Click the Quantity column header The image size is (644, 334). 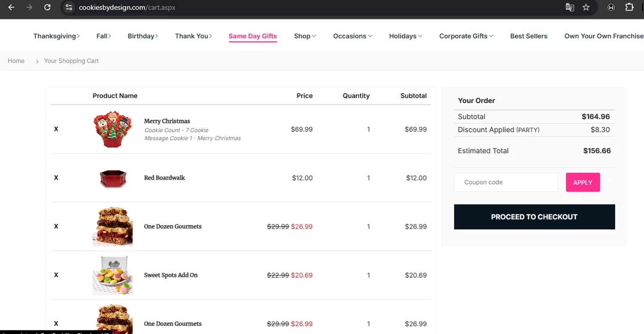tap(356, 96)
